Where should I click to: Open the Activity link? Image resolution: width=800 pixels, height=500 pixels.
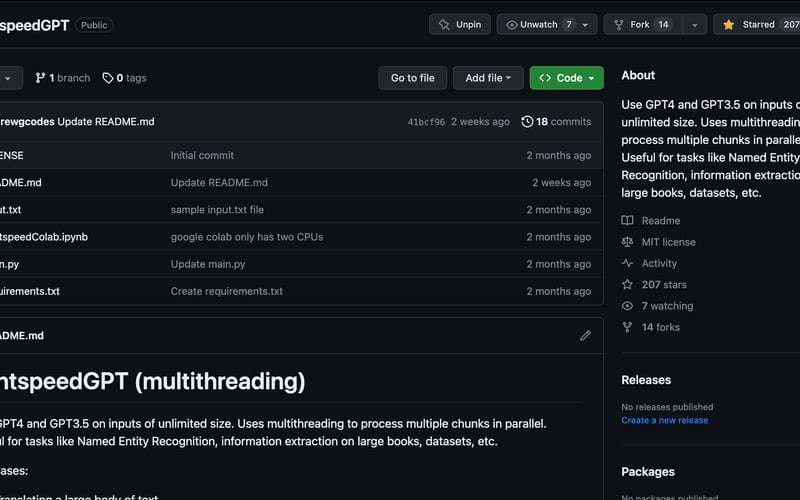[659, 263]
